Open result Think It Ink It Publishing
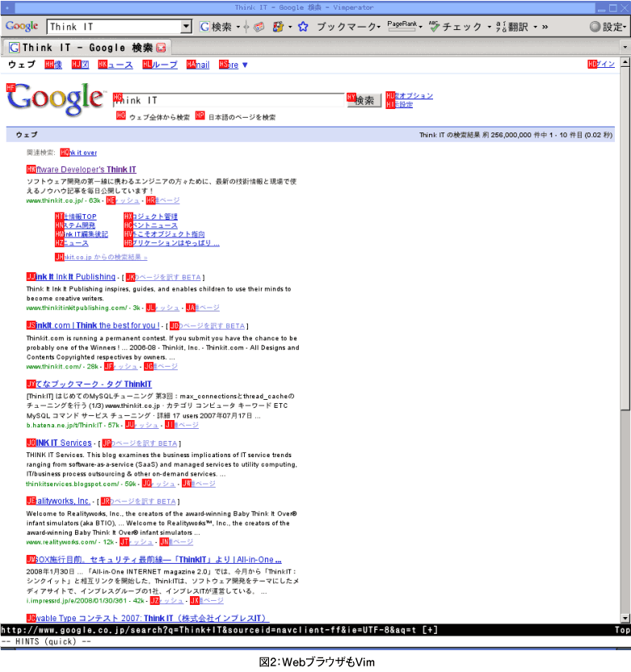The image size is (631, 672). 71,277
